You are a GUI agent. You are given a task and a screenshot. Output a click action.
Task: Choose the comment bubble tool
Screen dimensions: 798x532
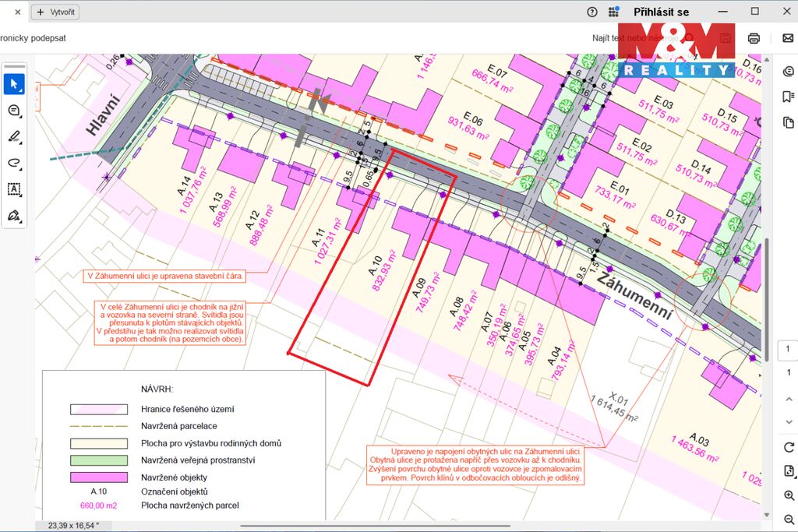tap(14, 110)
